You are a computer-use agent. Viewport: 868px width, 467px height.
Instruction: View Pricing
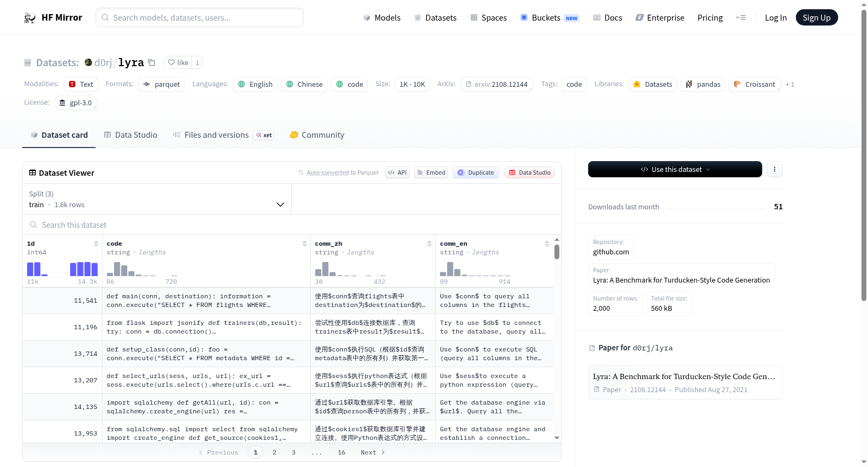tap(710, 17)
